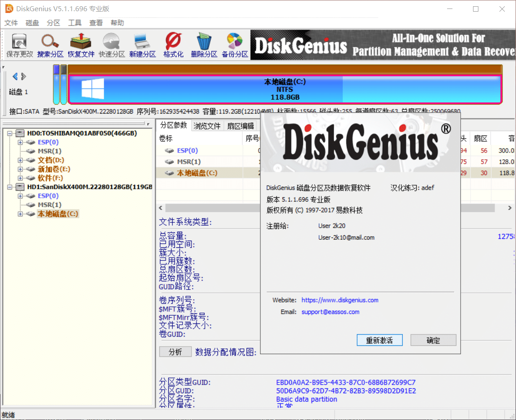Select MSR(1) under HD1 in tree
Viewport: 516px width, 420px height.
pos(49,205)
